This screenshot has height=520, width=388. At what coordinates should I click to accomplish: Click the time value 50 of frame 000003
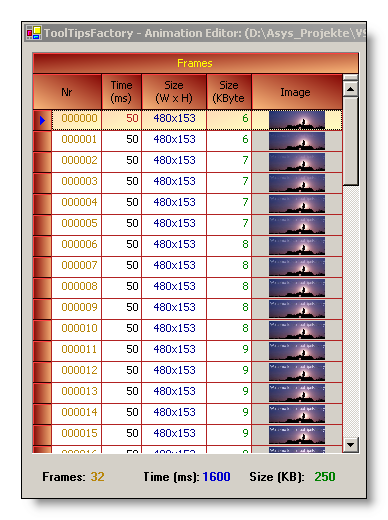(x=132, y=181)
